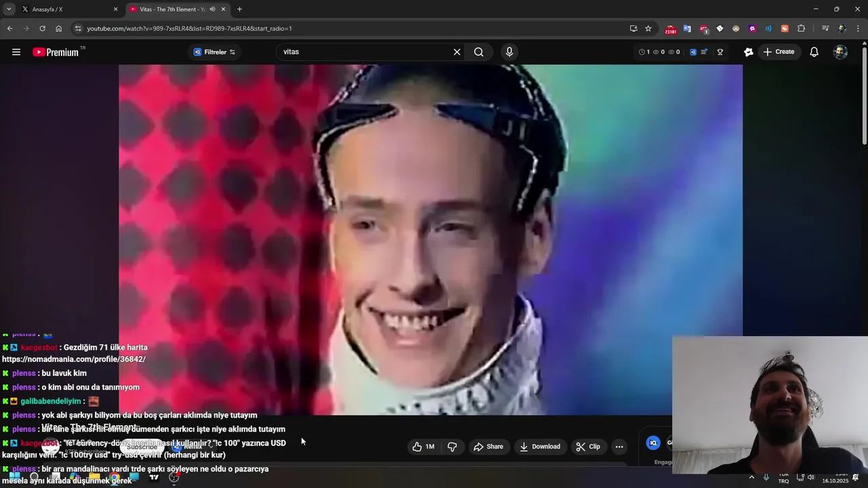The height and width of the screenshot is (488, 868).
Task: Share the video
Action: click(x=488, y=447)
